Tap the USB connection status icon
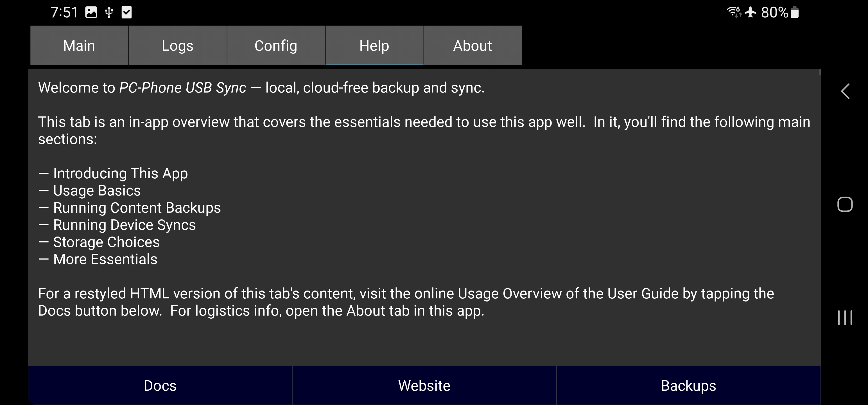The image size is (868, 405). coord(109,12)
